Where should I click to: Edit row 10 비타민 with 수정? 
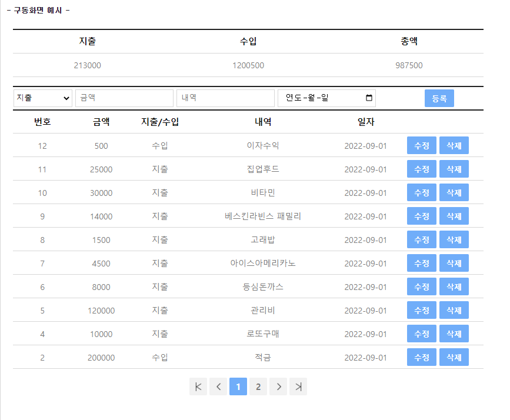422,192
